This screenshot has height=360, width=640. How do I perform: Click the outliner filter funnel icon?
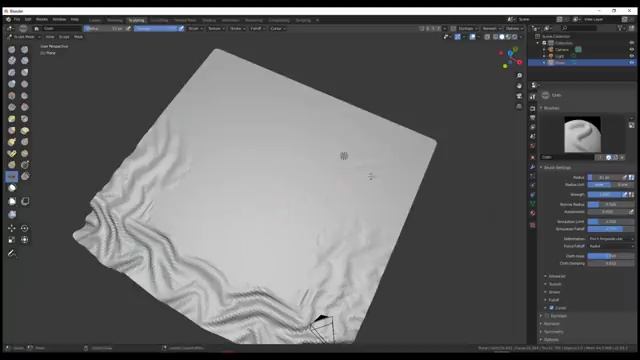[620, 28]
